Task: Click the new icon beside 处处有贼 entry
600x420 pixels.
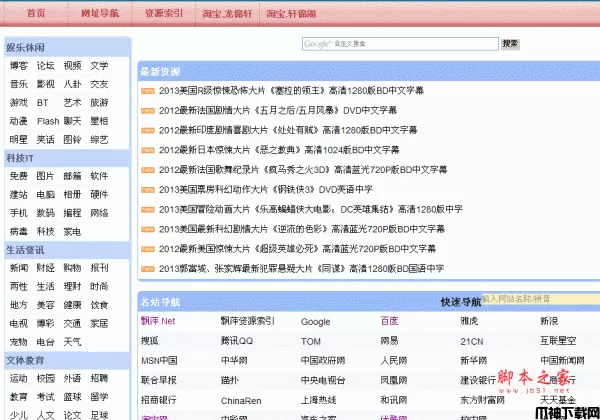Action: tap(148, 130)
